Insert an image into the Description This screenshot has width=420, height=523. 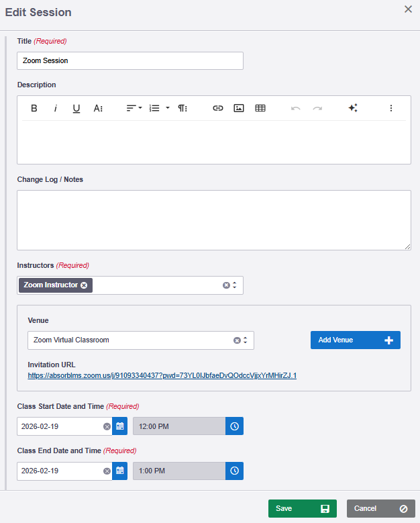coord(239,108)
